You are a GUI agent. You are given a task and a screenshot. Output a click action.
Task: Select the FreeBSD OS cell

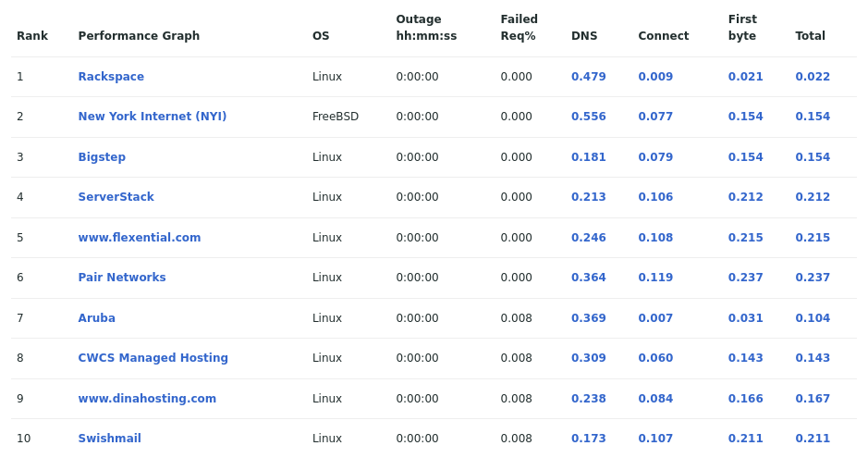[336, 117]
